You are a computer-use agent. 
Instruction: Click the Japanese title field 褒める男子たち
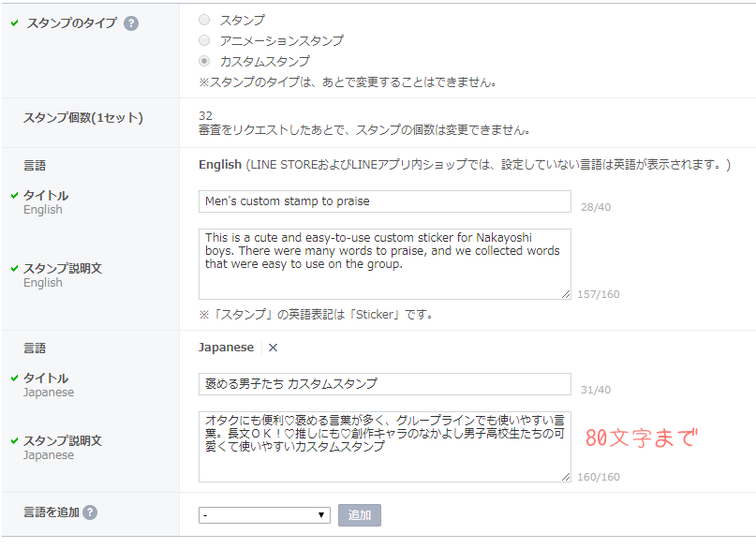(x=384, y=384)
